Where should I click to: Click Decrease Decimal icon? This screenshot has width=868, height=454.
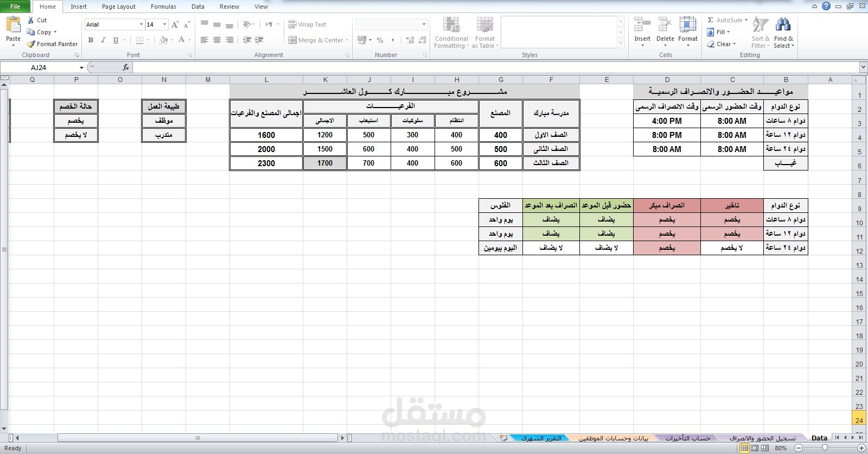pos(422,40)
